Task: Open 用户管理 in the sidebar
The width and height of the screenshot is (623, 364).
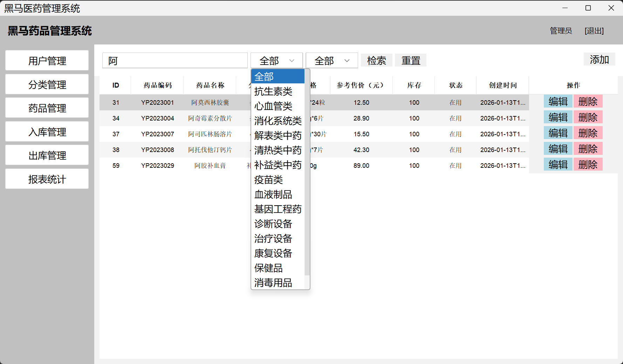Action: (47, 61)
